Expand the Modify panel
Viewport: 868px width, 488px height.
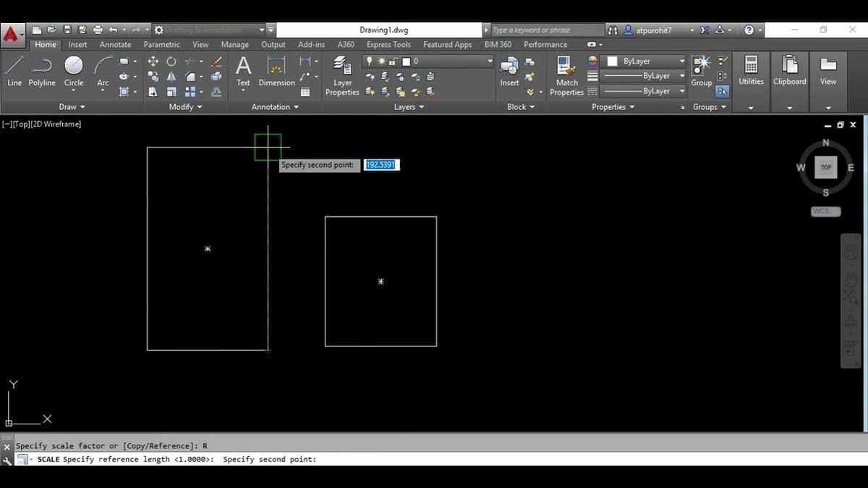click(185, 107)
